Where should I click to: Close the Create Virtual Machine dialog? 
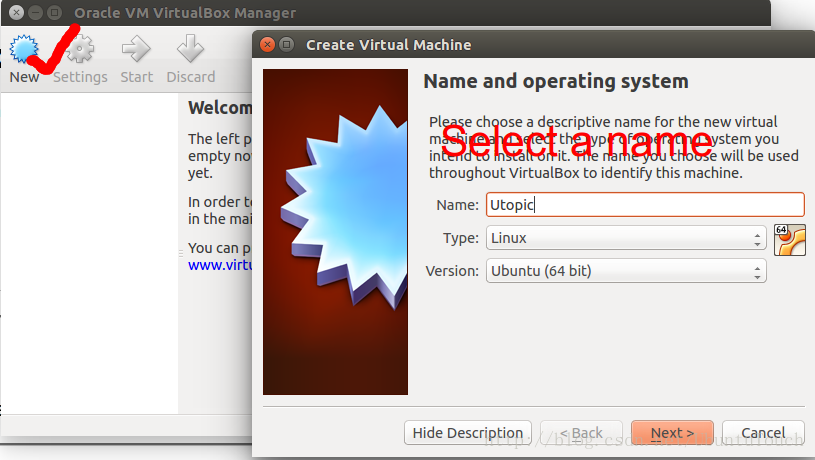(267, 45)
